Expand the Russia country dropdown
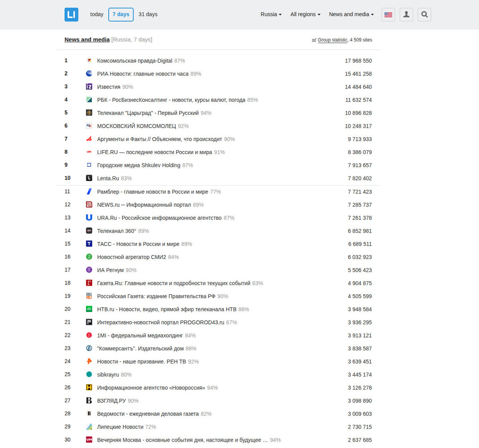Screen dimensions: 479x448 (x=271, y=14)
